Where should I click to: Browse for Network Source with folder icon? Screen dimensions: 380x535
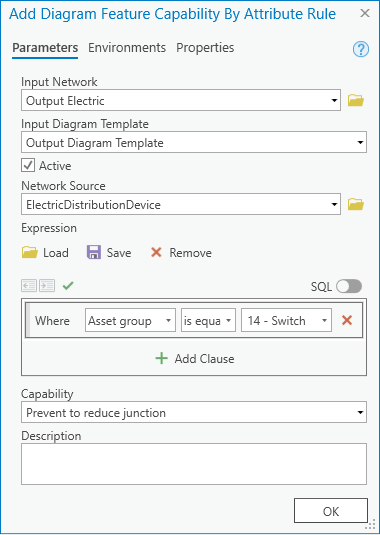pyautogui.click(x=355, y=204)
